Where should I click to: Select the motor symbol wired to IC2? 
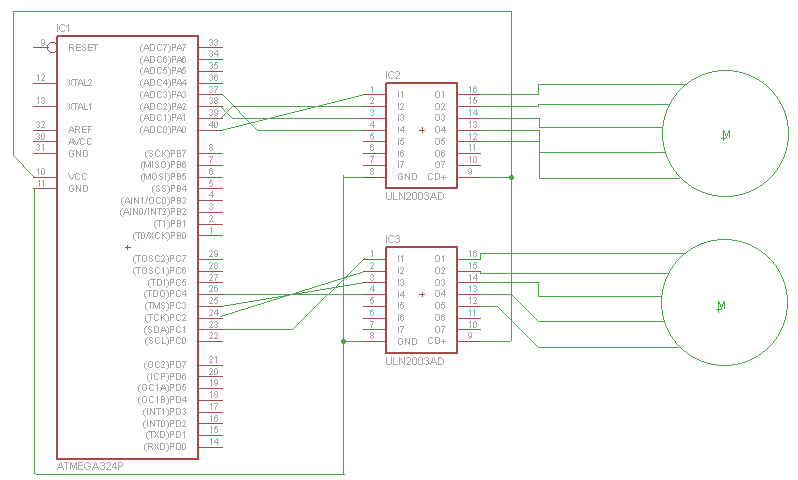[x=726, y=133]
